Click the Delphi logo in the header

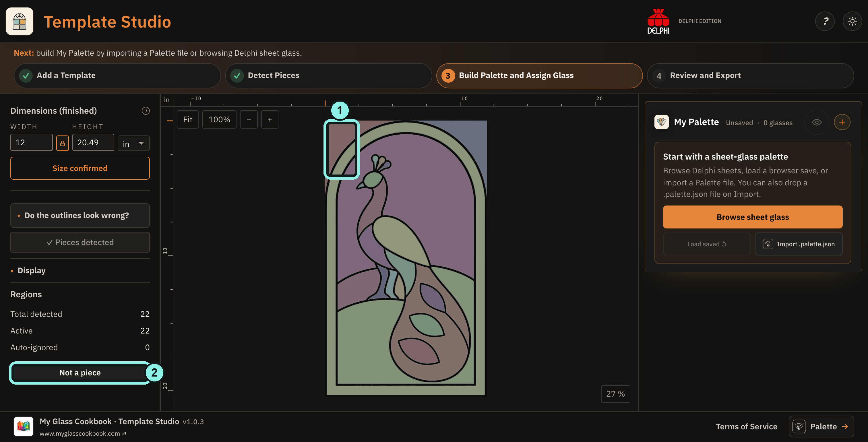658,21
